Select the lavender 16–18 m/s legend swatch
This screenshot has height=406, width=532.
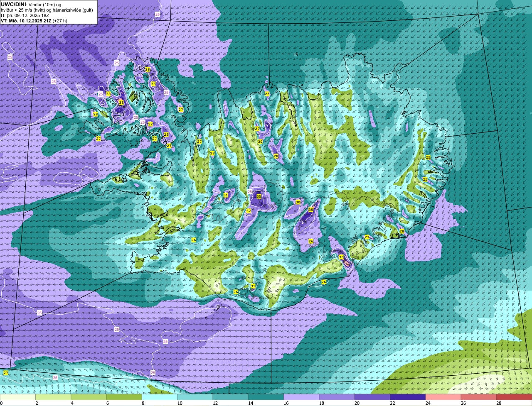coord(301,397)
